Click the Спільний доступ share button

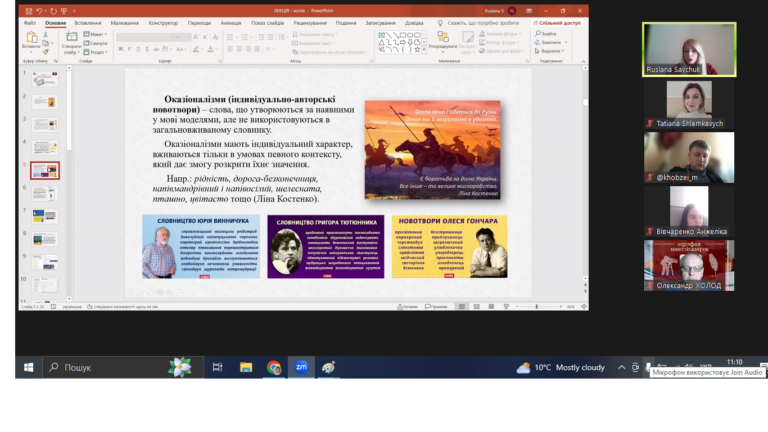click(x=557, y=23)
